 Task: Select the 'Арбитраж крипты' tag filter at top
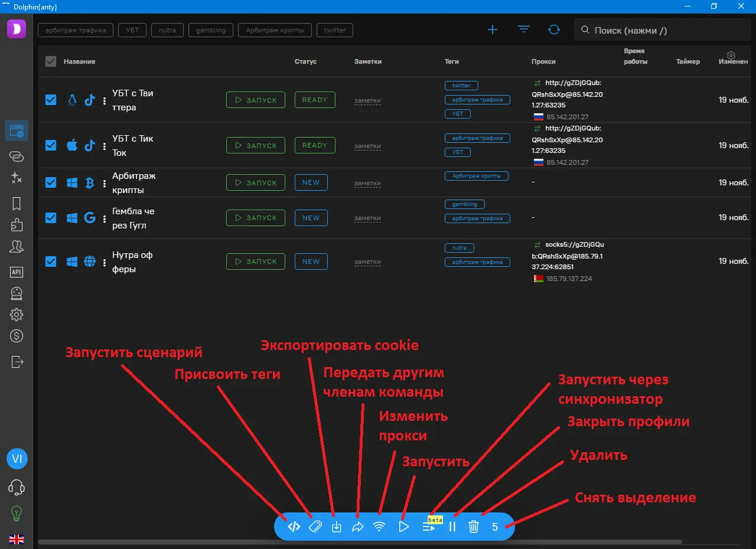[x=275, y=30]
